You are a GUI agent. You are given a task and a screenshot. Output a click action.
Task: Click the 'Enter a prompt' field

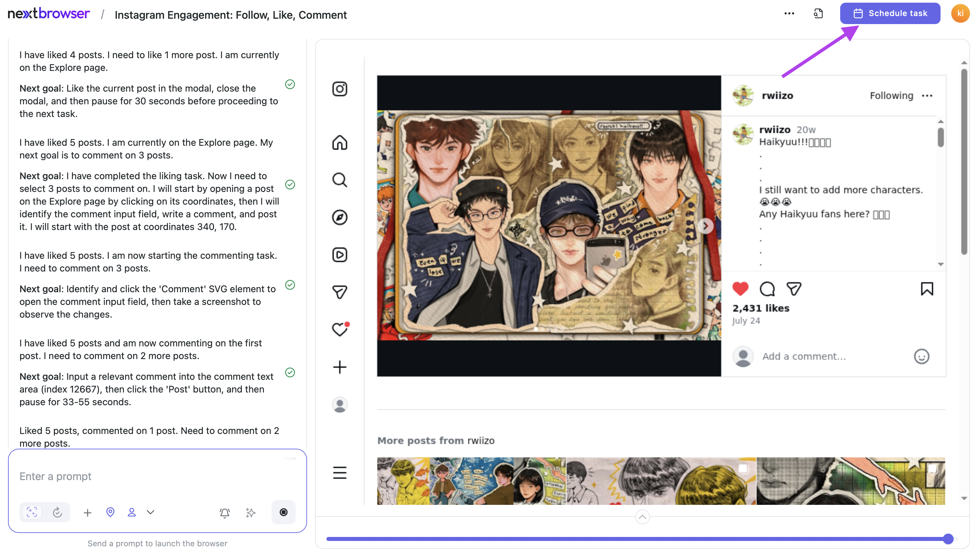click(x=157, y=476)
